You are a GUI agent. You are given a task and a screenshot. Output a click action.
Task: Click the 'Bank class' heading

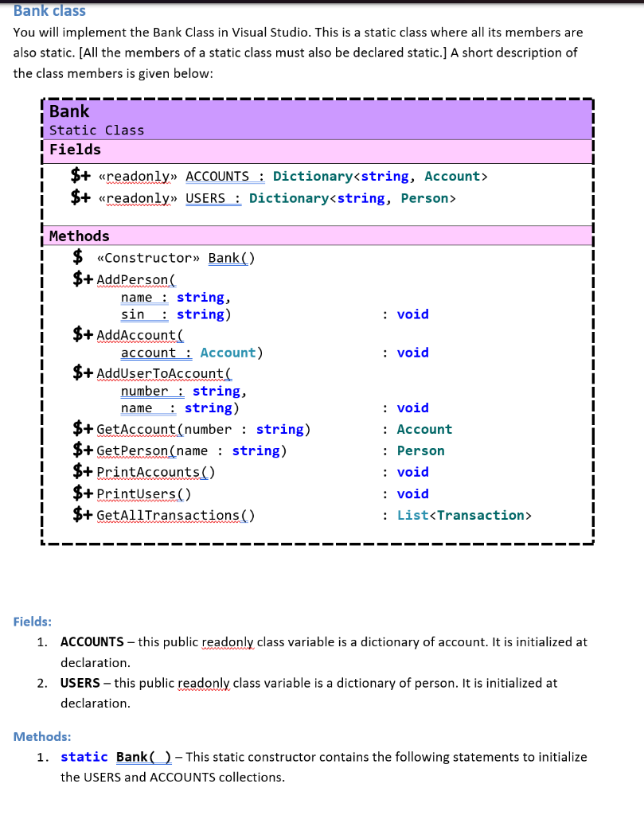49,10
